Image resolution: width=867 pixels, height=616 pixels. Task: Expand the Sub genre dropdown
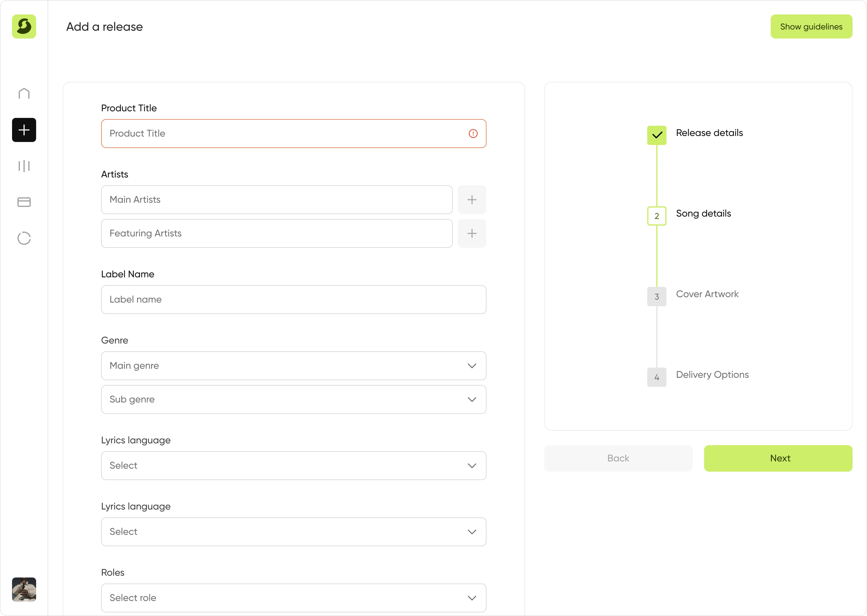[x=294, y=399]
